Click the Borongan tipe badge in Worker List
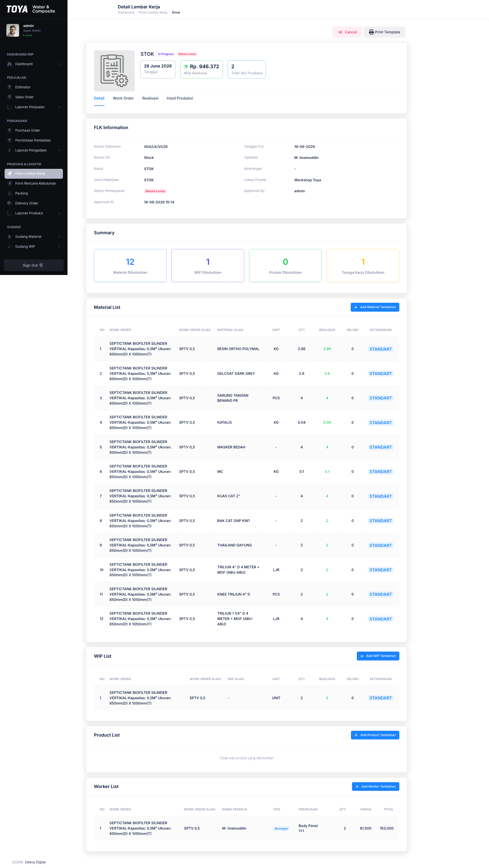The width and height of the screenshot is (489, 868). click(281, 829)
